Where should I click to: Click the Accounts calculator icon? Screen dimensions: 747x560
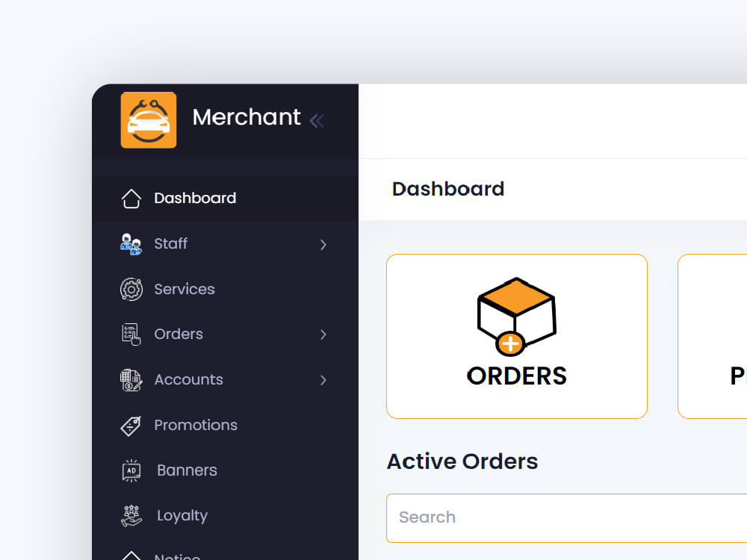[x=131, y=380]
